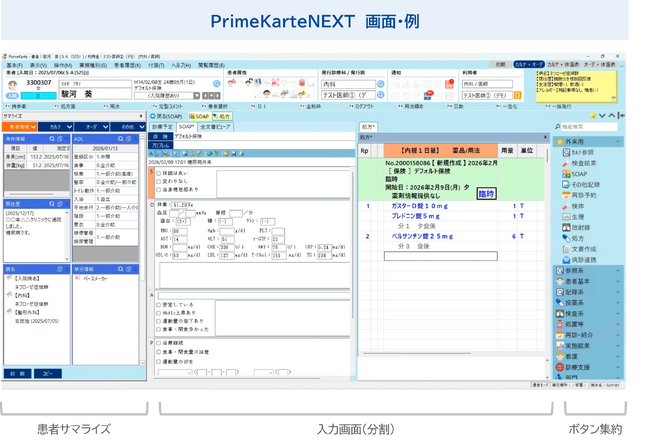Click the patient avatar icon beside ID 3300307
Viewport: 650px width, 443px height.
coord(12,85)
